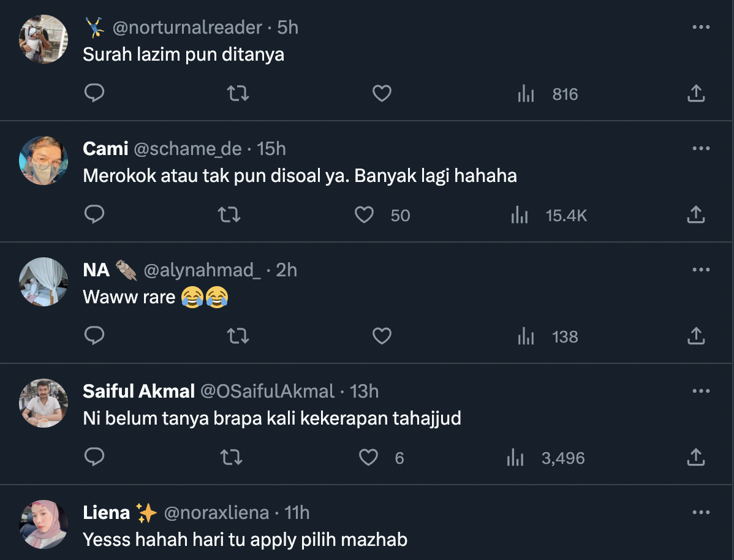
Task: Click Liena's profile picture
Action: pyautogui.click(x=44, y=524)
